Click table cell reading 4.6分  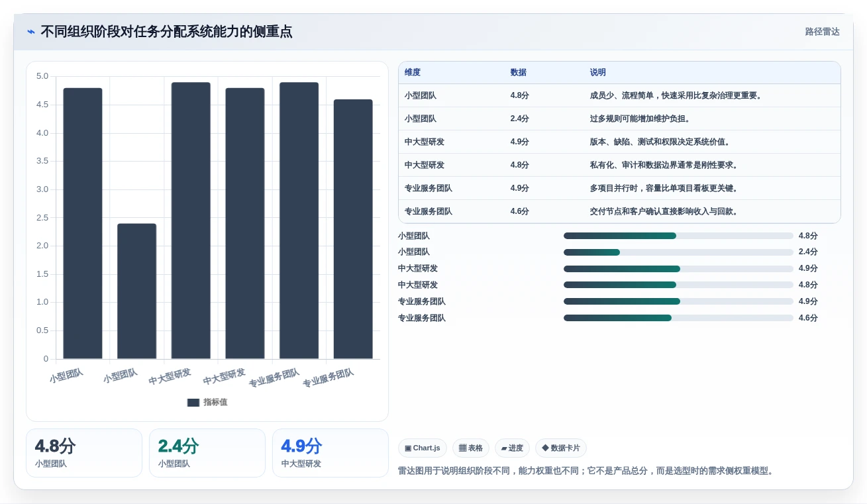pyautogui.click(x=520, y=211)
